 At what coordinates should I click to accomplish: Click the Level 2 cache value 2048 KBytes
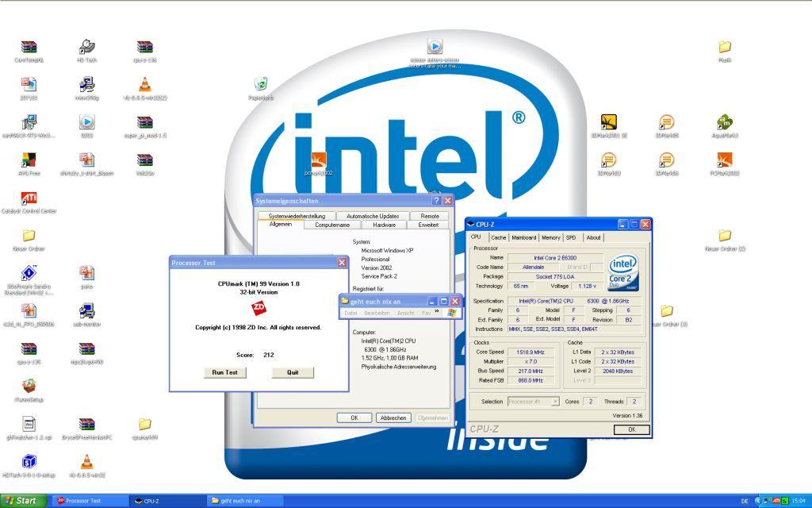tap(617, 371)
